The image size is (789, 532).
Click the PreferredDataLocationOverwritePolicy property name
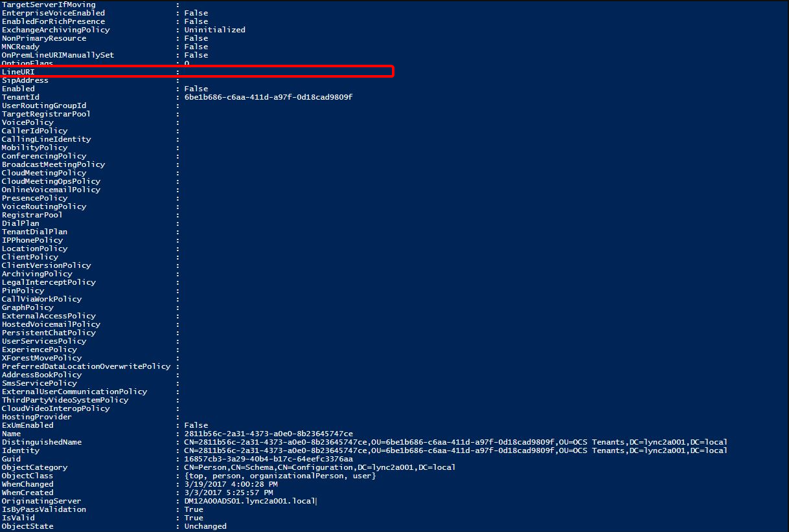86,366
